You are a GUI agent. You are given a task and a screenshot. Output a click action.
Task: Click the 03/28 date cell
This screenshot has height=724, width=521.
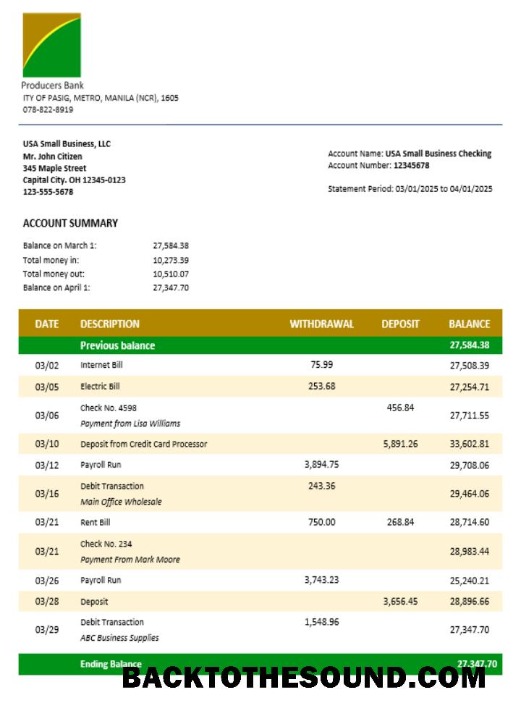(x=47, y=602)
